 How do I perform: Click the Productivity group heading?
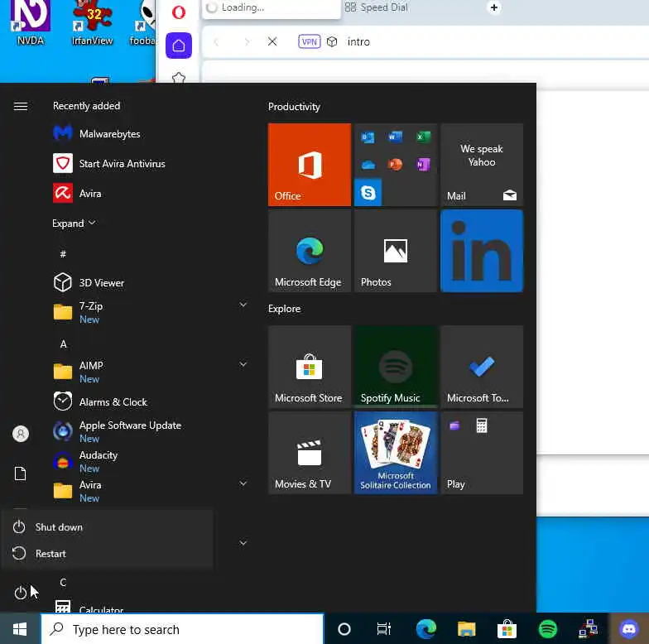[294, 107]
